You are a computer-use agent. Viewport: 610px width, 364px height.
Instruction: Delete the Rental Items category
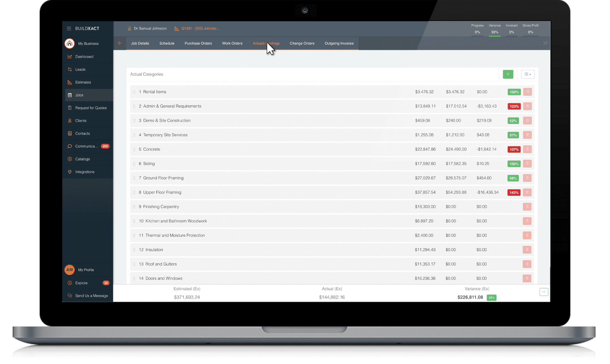pyautogui.click(x=527, y=92)
